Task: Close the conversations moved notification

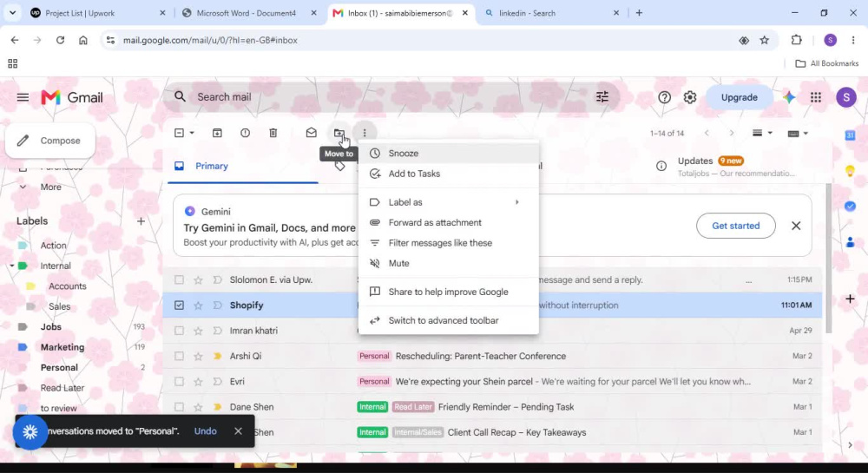Action: pyautogui.click(x=238, y=431)
